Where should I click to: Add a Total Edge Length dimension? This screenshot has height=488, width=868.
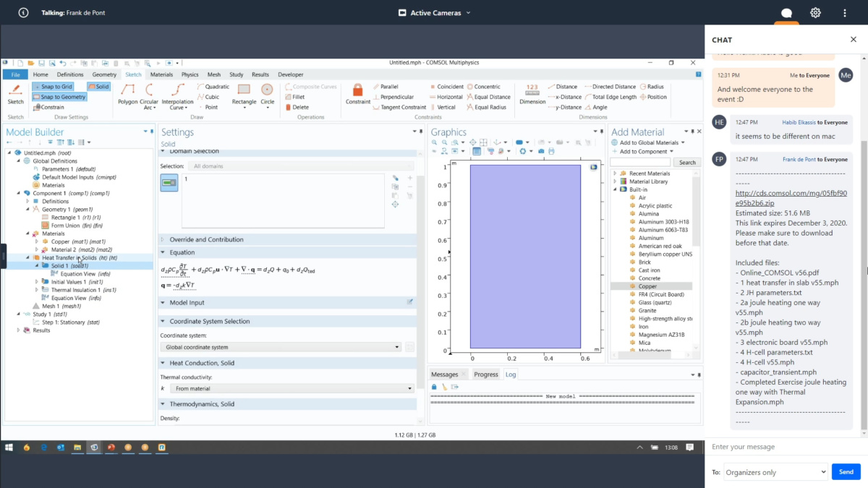click(x=610, y=97)
